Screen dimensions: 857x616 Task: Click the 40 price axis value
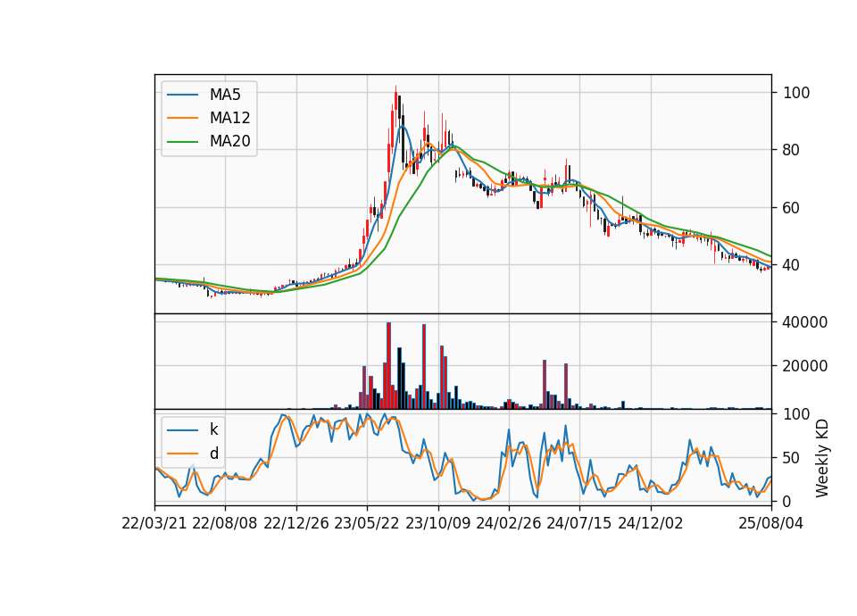click(791, 265)
